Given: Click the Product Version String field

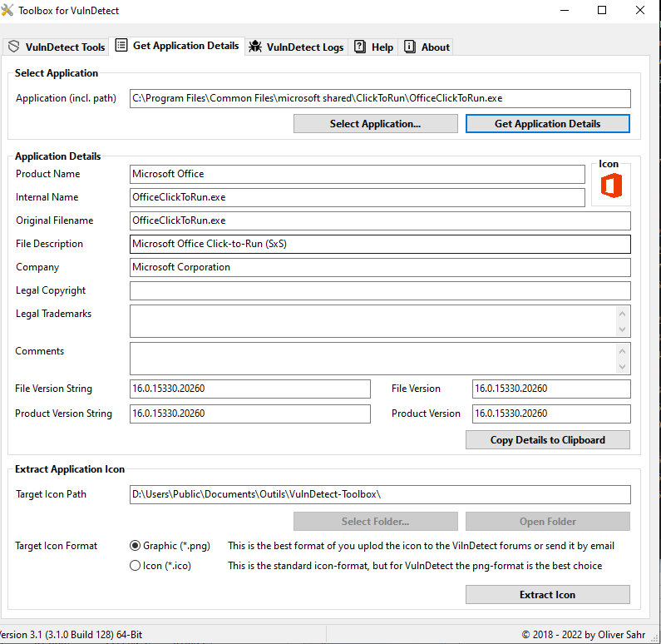Looking at the screenshot, I should 250,414.
